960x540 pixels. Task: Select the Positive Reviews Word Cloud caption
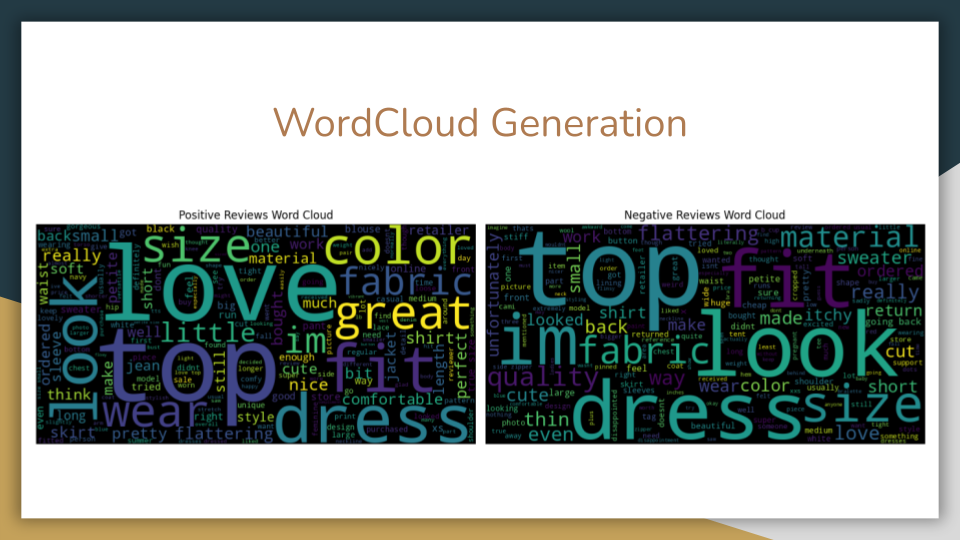256,215
